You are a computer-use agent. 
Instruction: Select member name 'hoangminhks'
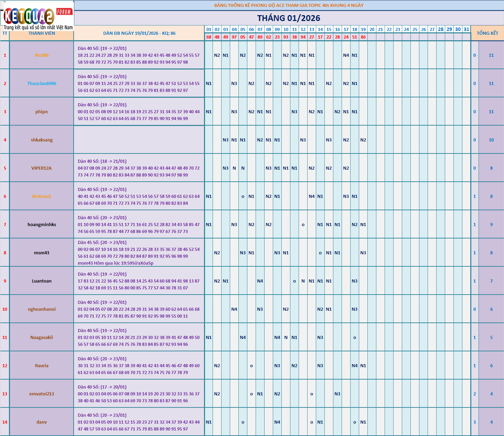[42, 225]
